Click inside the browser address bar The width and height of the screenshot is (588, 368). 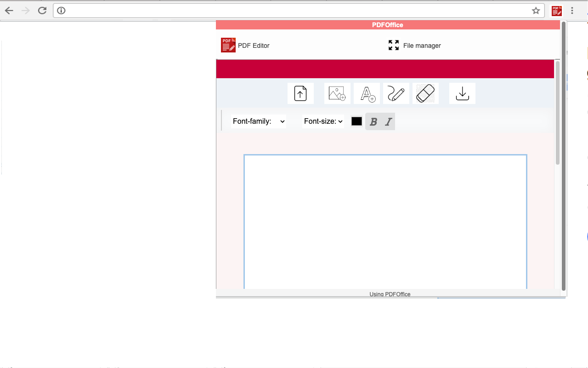pyautogui.click(x=276, y=10)
